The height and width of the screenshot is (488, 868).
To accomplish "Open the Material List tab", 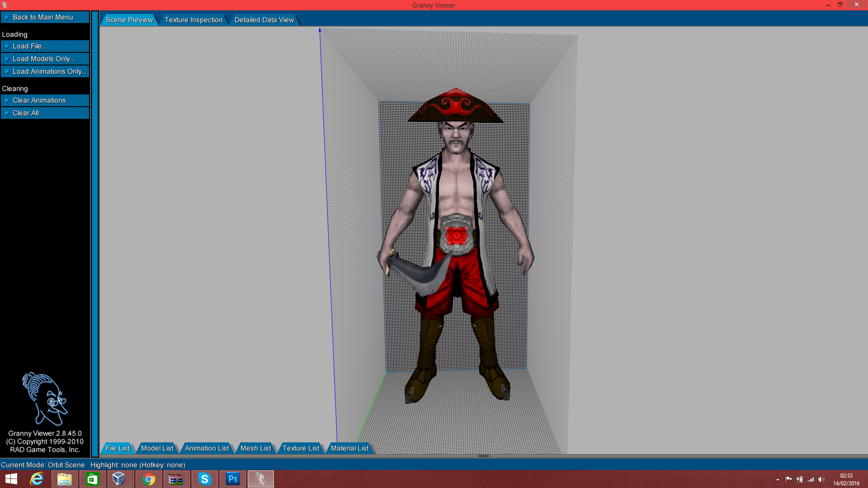I will pos(349,448).
